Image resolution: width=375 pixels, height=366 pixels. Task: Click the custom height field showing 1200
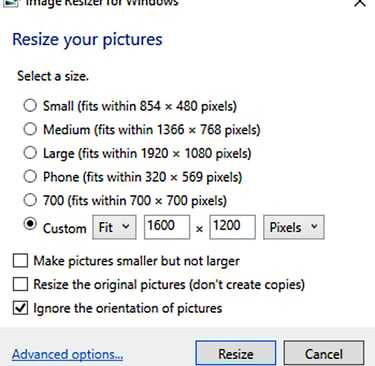[x=233, y=227]
